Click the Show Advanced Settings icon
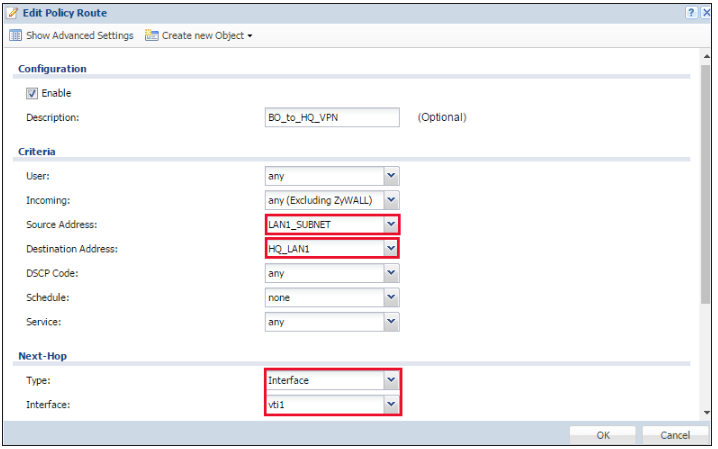Image resolution: width=718 pixels, height=449 pixels. [x=15, y=36]
